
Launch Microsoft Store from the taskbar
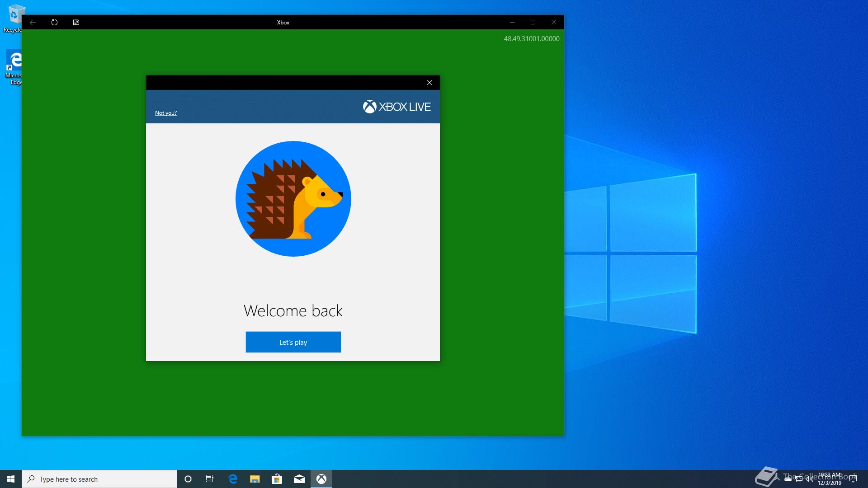pyautogui.click(x=277, y=479)
